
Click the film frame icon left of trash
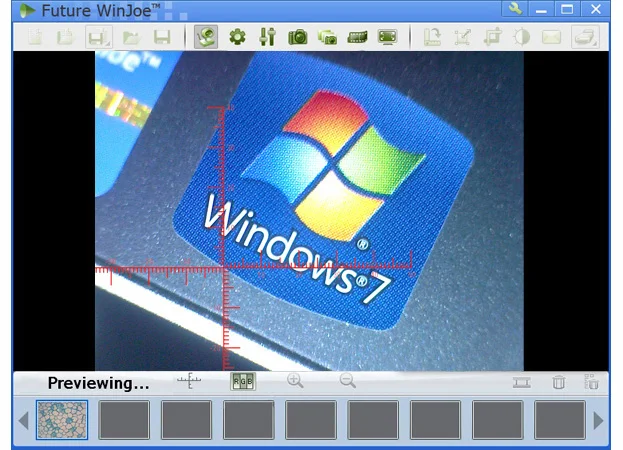[x=521, y=382]
